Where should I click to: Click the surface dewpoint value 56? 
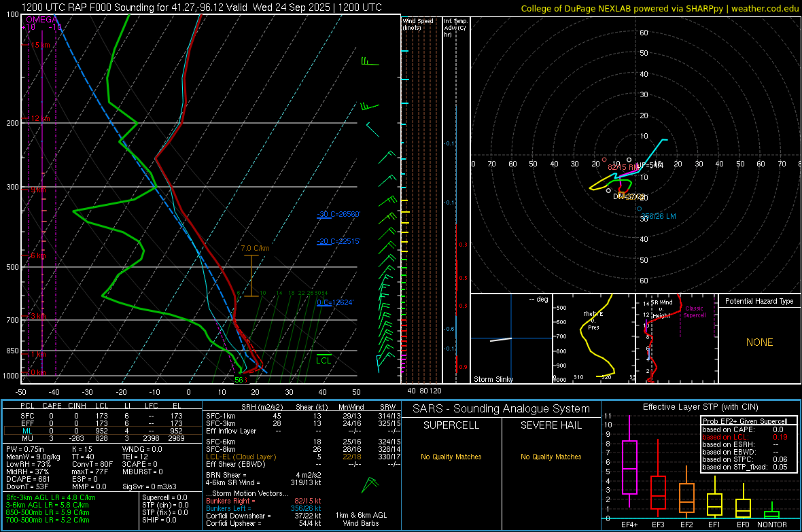[239, 380]
